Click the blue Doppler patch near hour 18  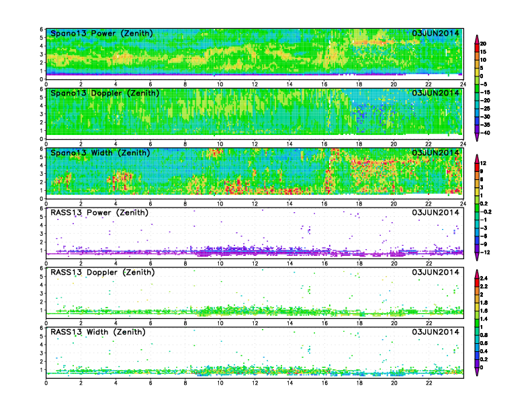coord(360,116)
